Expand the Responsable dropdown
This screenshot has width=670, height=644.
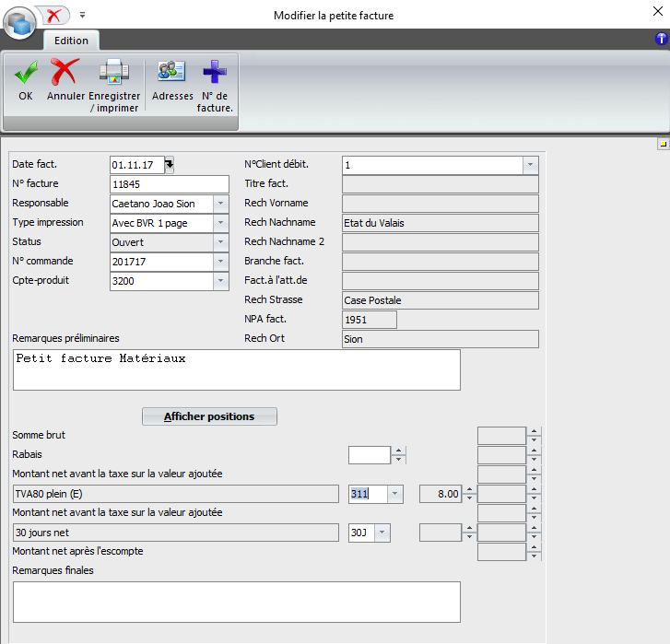220,204
